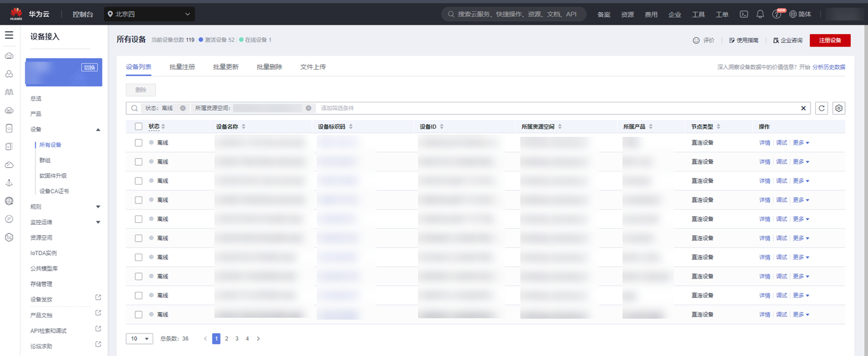Click the smiley 评价 feedback icon
Image resolution: width=868 pixels, height=356 pixels.
click(x=696, y=41)
